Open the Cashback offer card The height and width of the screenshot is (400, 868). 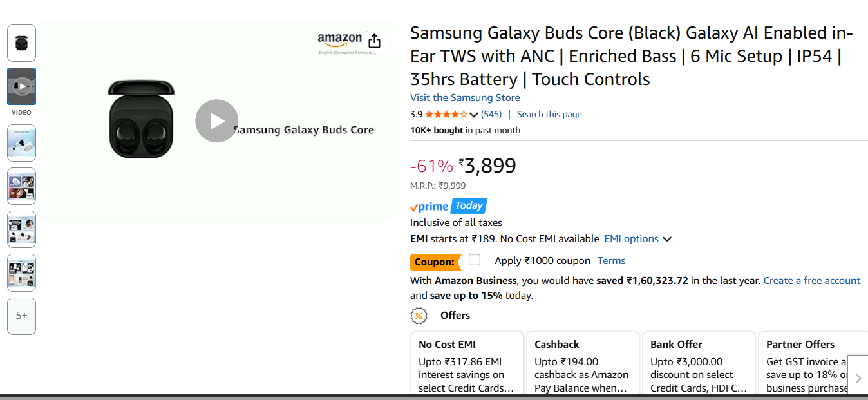[x=582, y=365]
